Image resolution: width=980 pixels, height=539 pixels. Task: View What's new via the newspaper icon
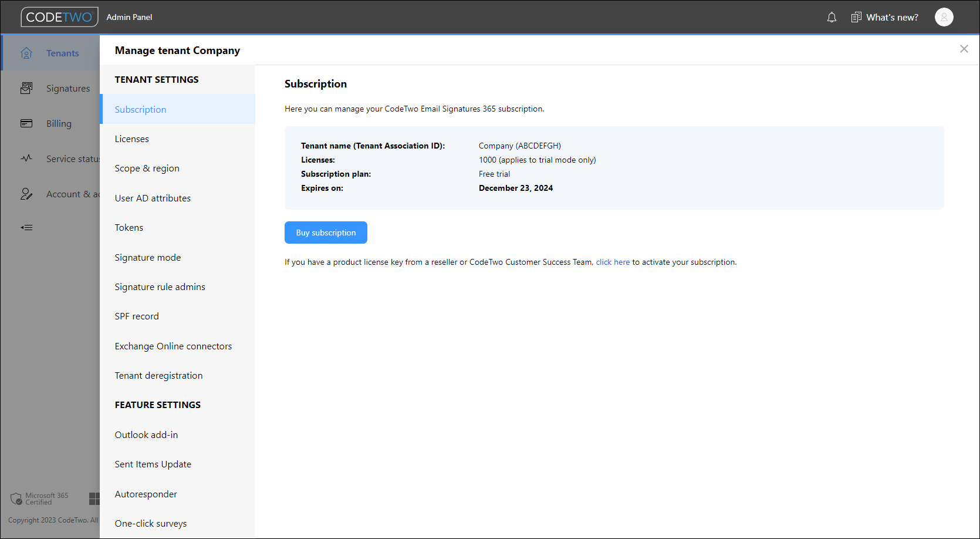[856, 17]
